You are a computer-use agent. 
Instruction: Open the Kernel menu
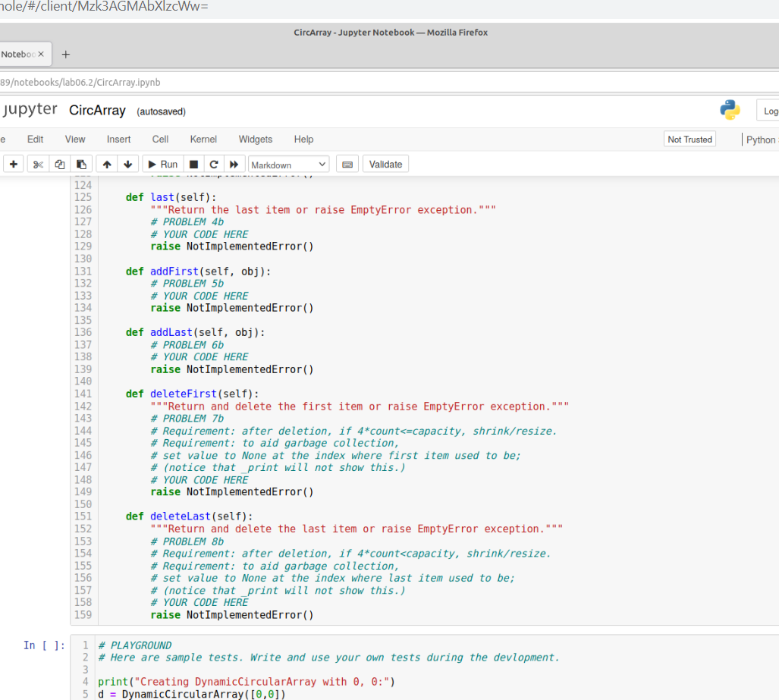(203, 139)
